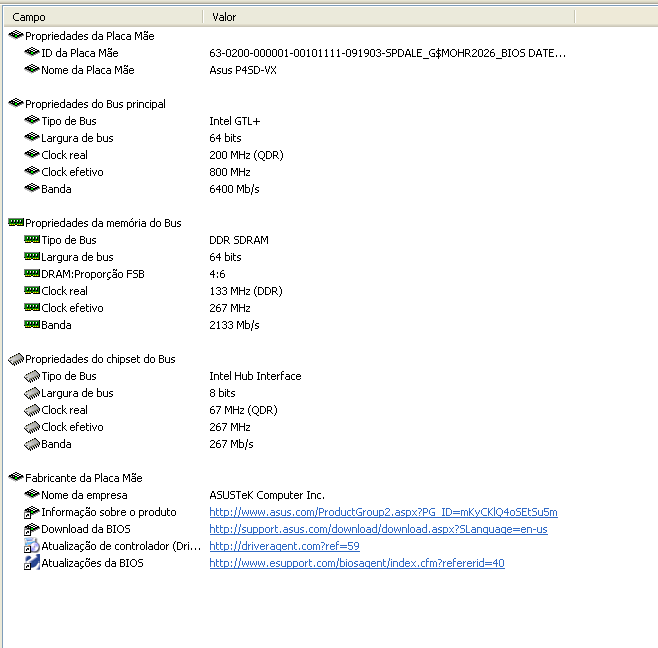Select the Fabricante da Placa Mãe heading
This screenshot has height=648, width=658.
(x=84, y=478)
